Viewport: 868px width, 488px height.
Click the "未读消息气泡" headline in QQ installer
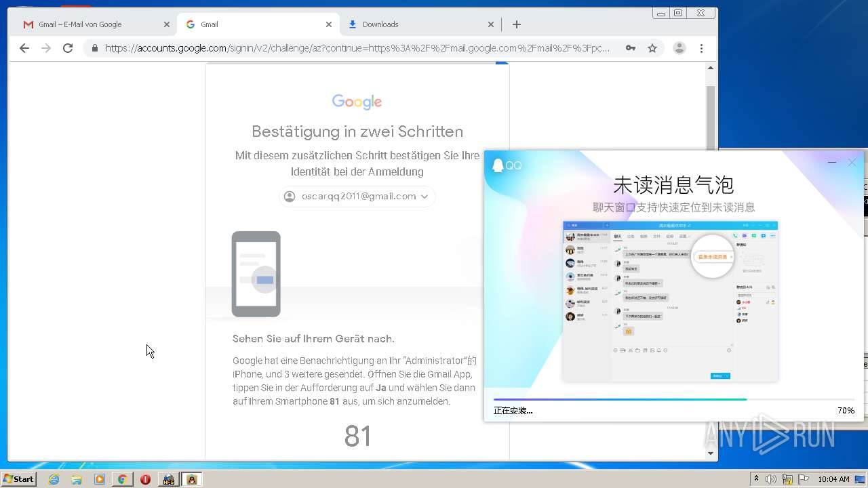673,185
